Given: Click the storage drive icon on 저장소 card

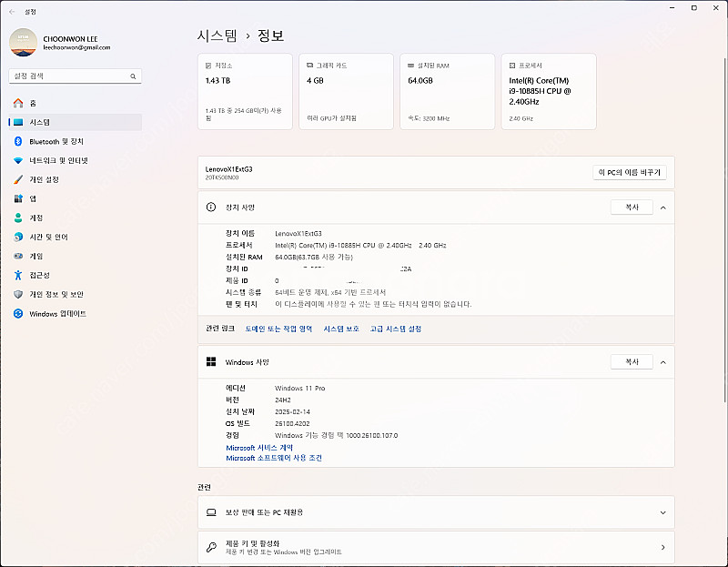Looking at the screenshot, I should pos(208,66).
